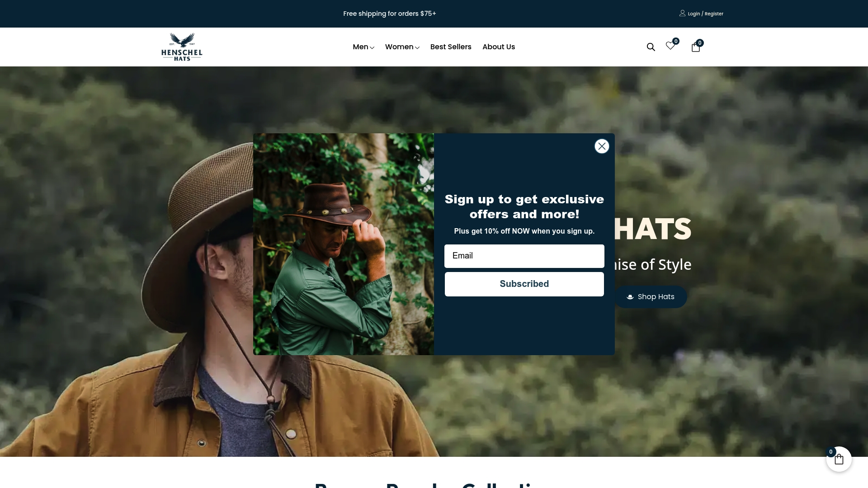The width and height of the screenshot is (868, 488).
Task: Click the model photo inside the popup
Action: tap(343, 244)
